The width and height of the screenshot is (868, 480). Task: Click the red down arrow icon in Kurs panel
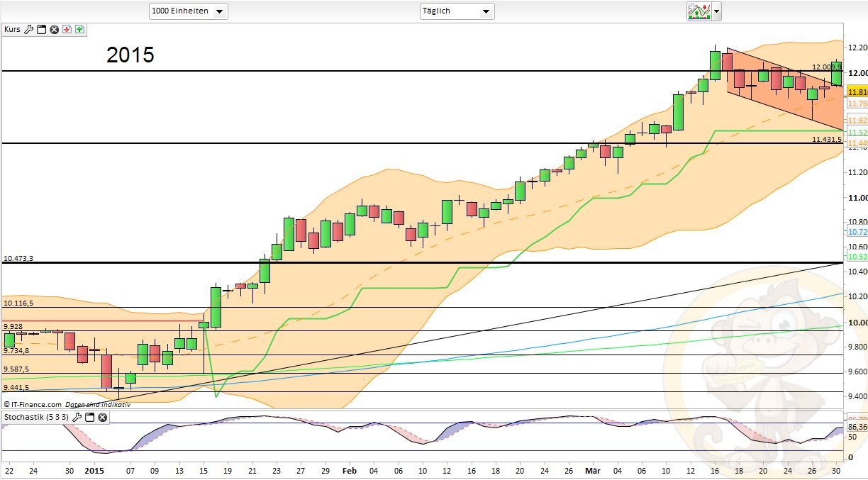pos(67,30)
